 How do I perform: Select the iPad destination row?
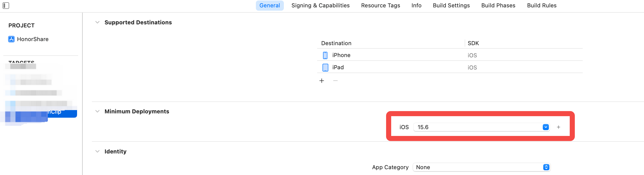point(450,67)
